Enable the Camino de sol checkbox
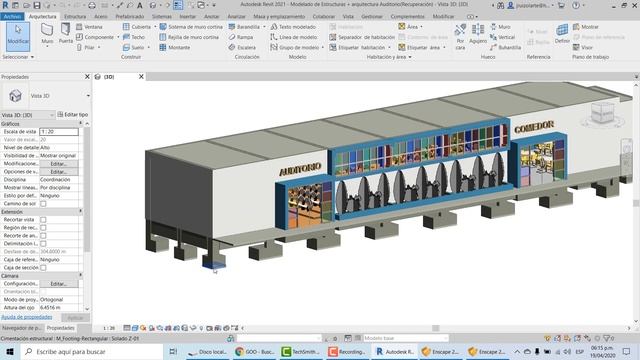This screenshot has height=360, width=640. pos(43,204)
